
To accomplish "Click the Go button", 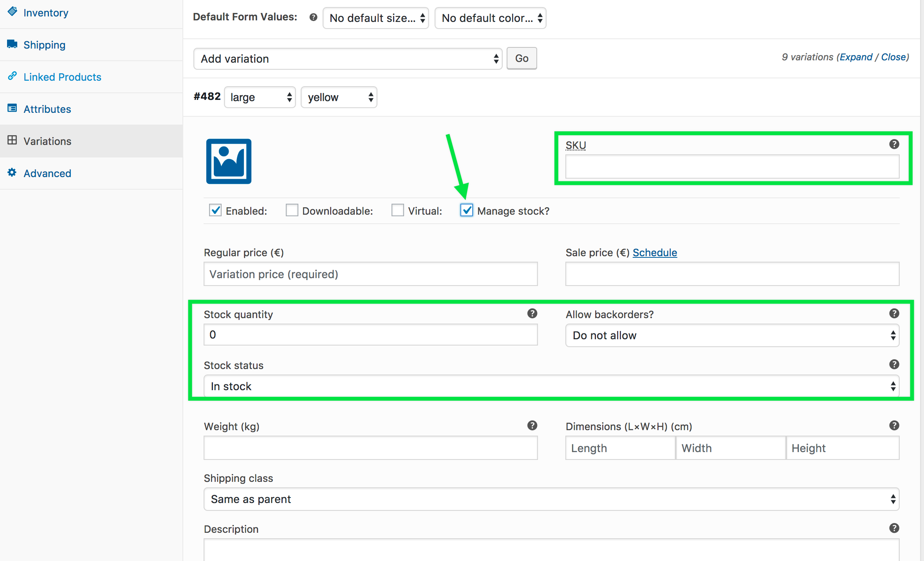I will coord(523,59).
